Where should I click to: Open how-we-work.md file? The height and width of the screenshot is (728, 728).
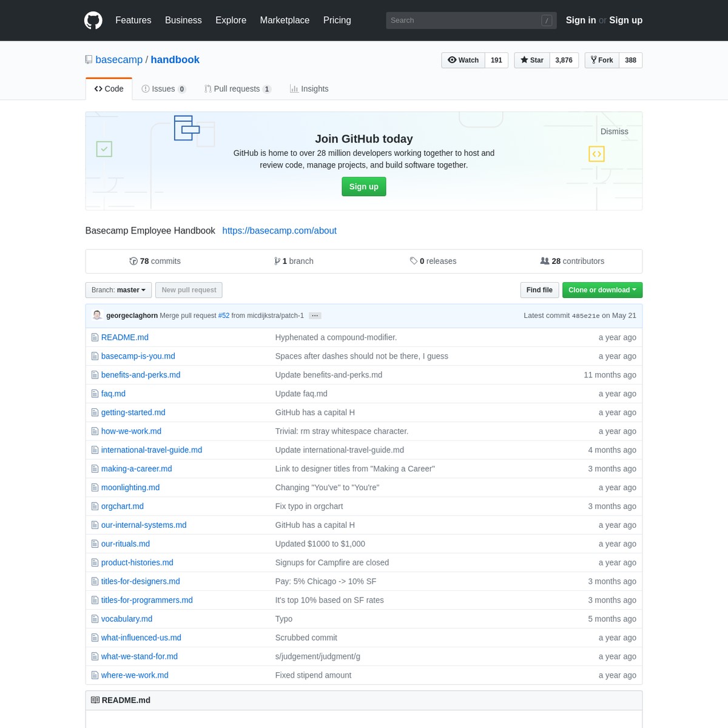[x=131, y=431]
